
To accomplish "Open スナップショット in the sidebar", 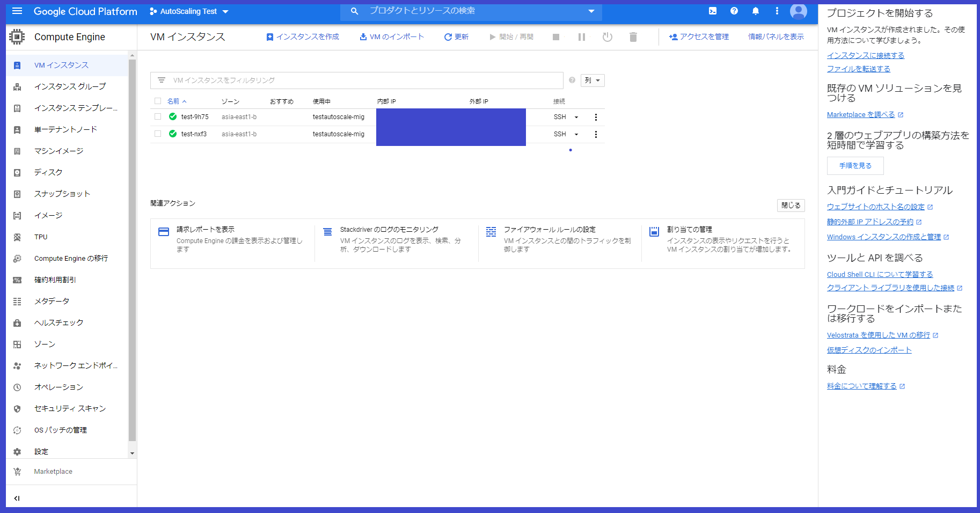I will [x=68, y=194].
